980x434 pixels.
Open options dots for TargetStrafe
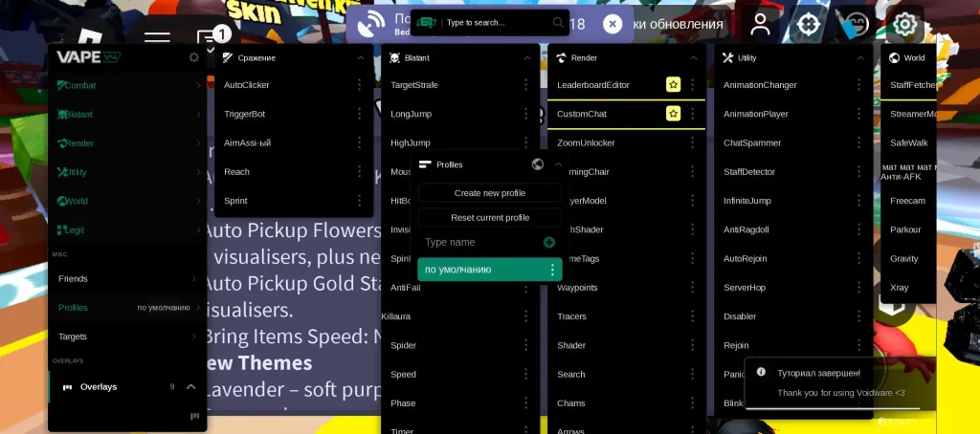point(525,85)
